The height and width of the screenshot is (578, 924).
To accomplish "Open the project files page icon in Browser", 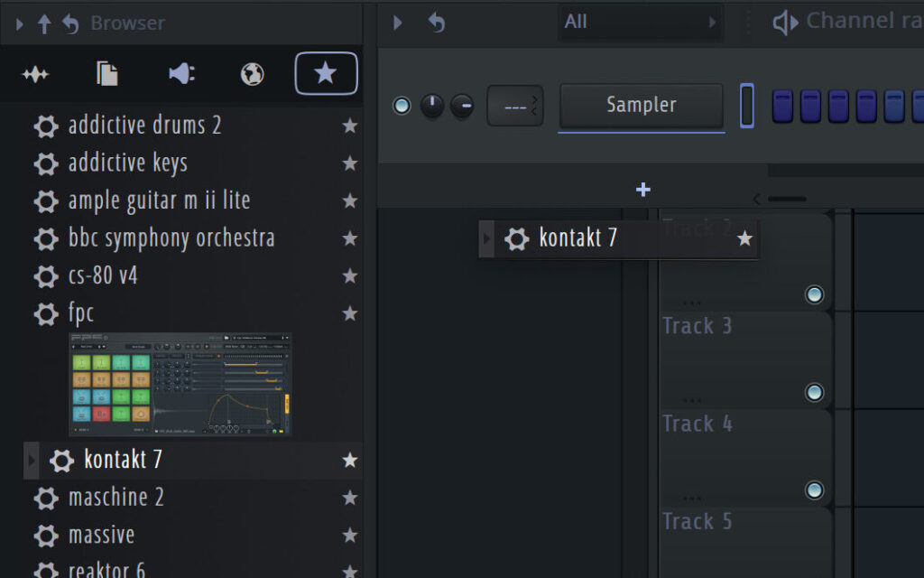I will pos(106,73).
